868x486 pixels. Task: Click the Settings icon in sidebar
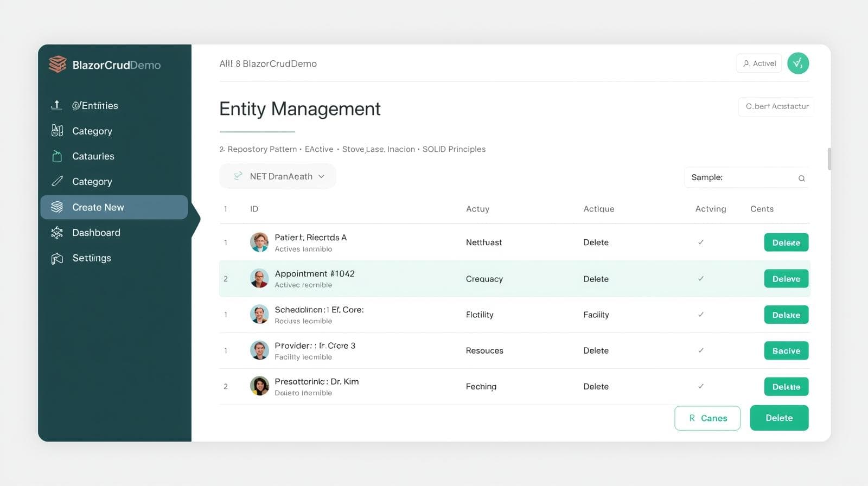point(57,258)
